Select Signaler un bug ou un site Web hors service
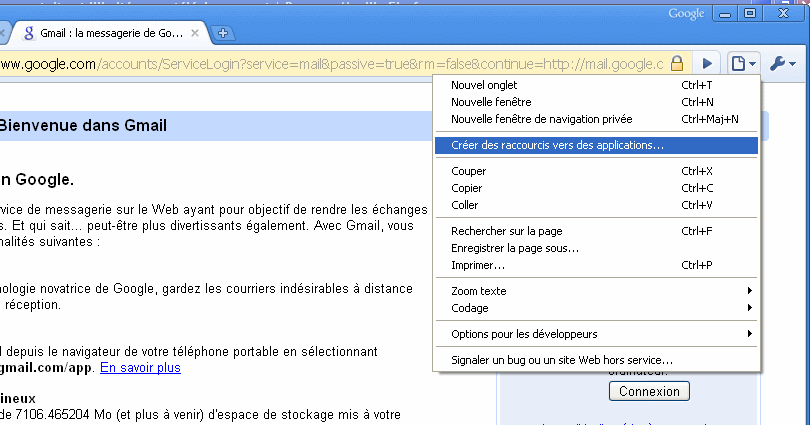 [x=597, y=360]
